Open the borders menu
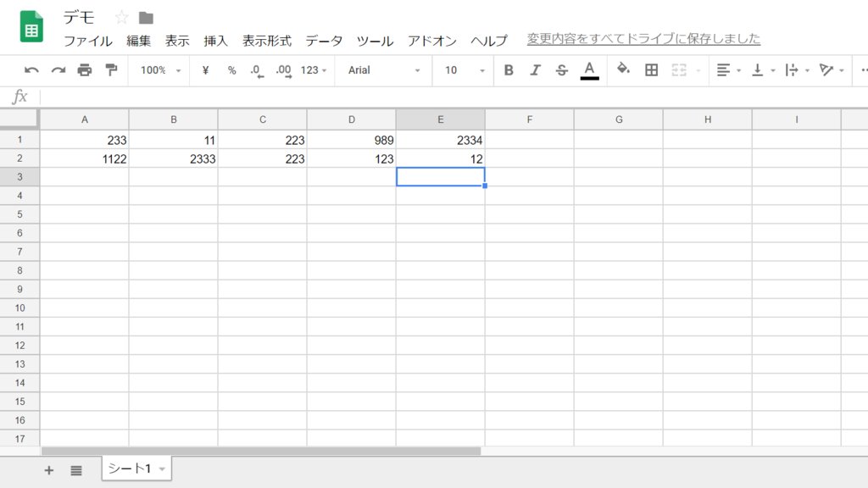The image size is (868, 488). pyautogui.click(x=650, y=70)
